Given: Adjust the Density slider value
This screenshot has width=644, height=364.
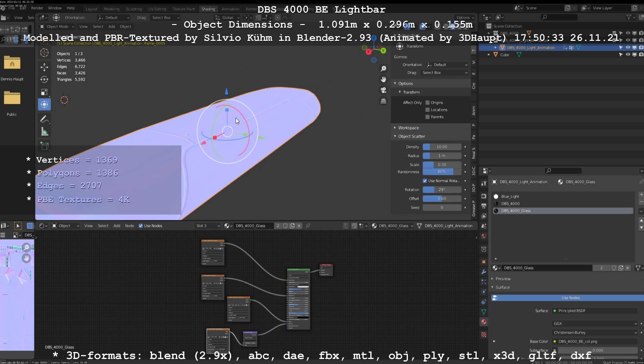Looking at the screenshot, I should click(442, 147).
